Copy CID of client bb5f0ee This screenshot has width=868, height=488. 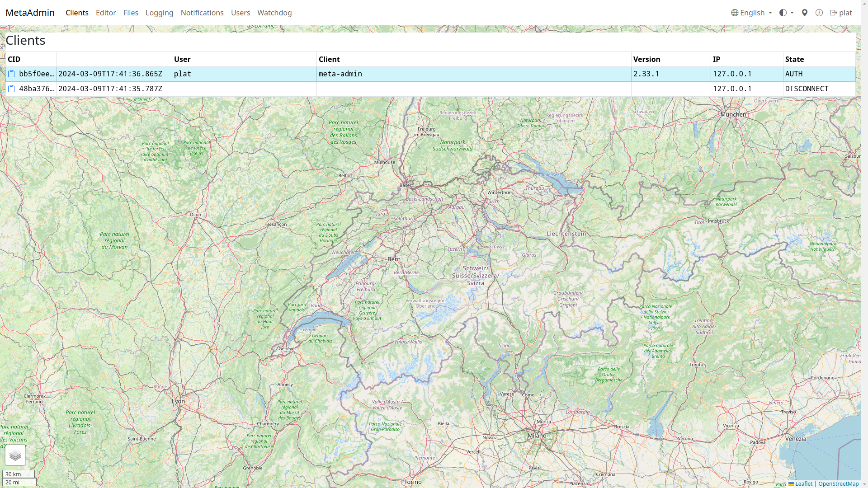coord(12,74)
